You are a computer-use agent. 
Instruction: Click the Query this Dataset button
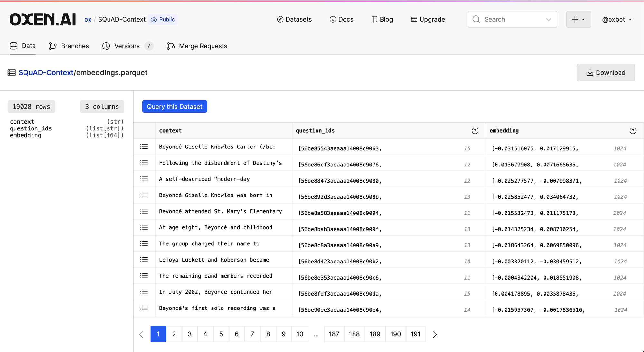coord(175,107)
